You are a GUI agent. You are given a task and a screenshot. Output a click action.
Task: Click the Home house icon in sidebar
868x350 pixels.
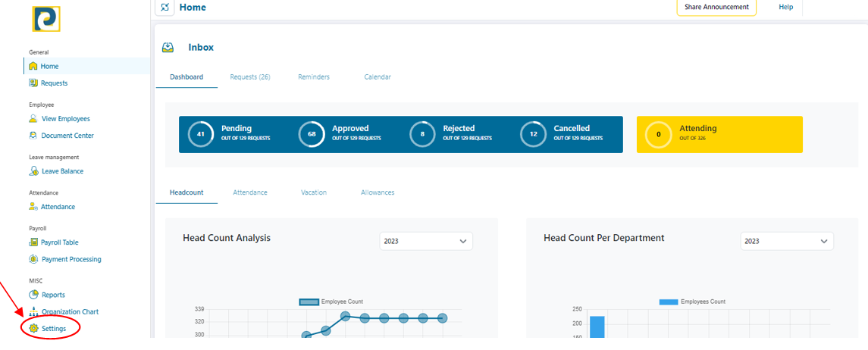[x=33, y=67]
